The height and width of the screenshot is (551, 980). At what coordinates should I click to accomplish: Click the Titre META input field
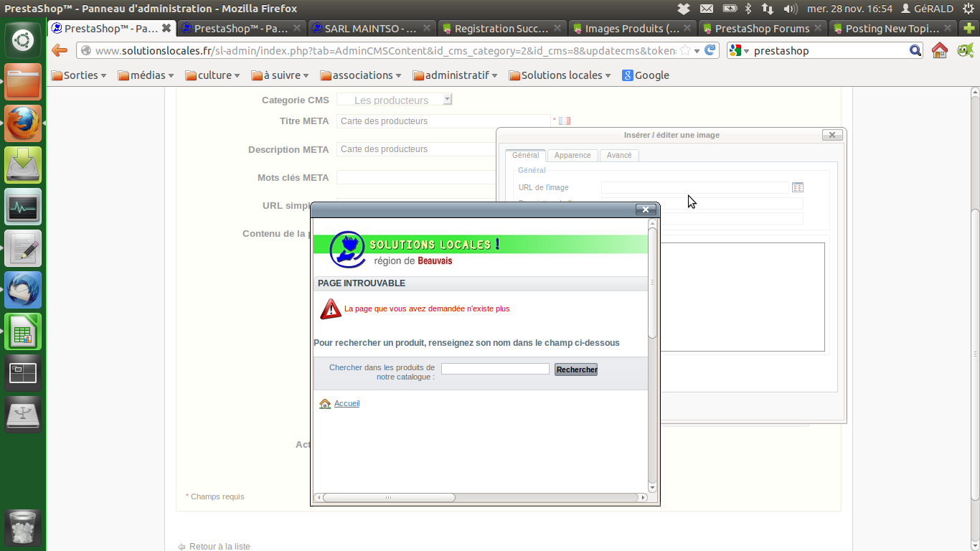(x=443, y=121)
